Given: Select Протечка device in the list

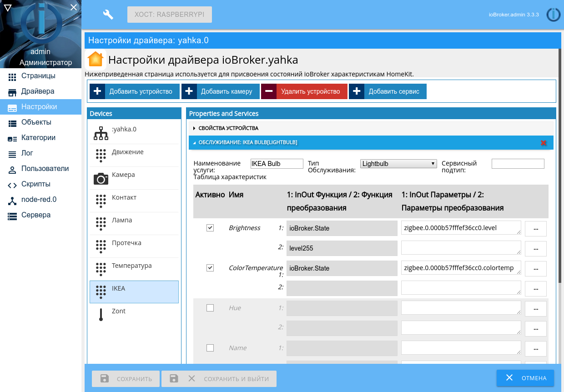Looking at the screenshot, I should coord(134,246).
